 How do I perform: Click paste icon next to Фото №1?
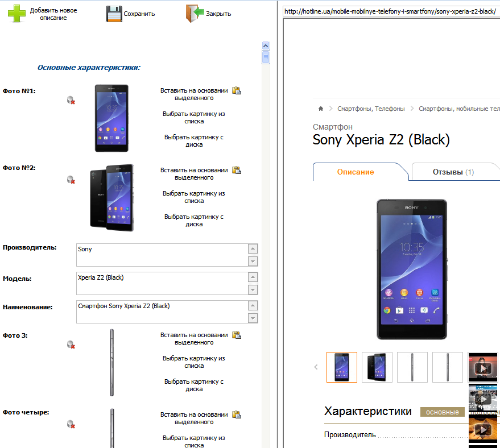(x=237, y=91)
